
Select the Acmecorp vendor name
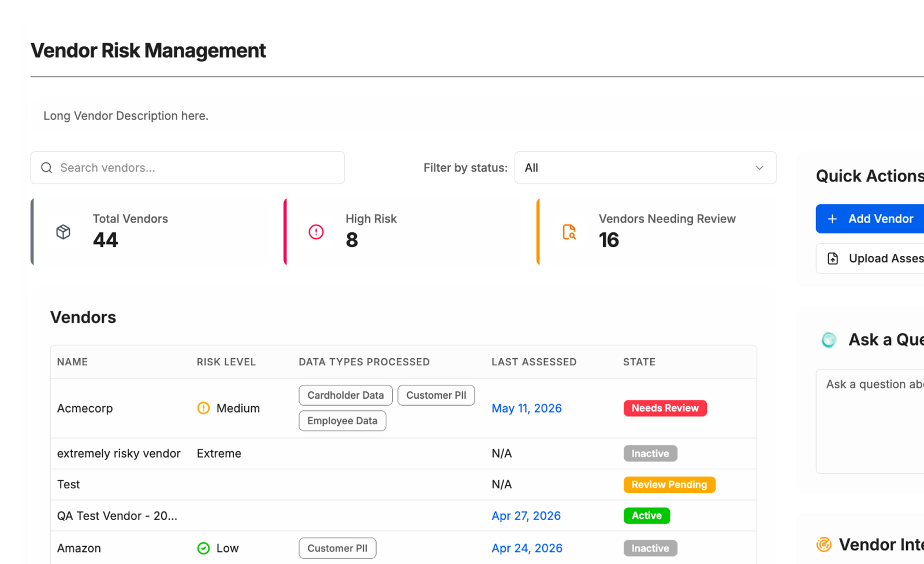[85, 408]
